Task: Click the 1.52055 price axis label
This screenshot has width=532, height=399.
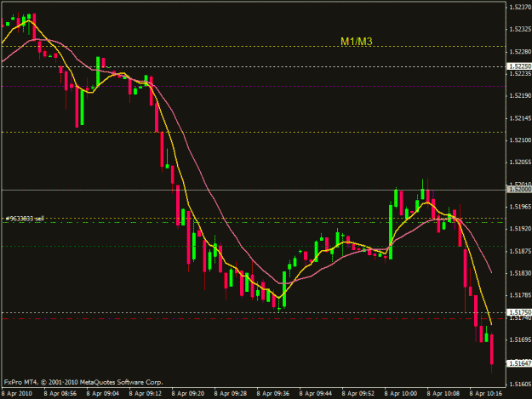Action: point(520,162)
